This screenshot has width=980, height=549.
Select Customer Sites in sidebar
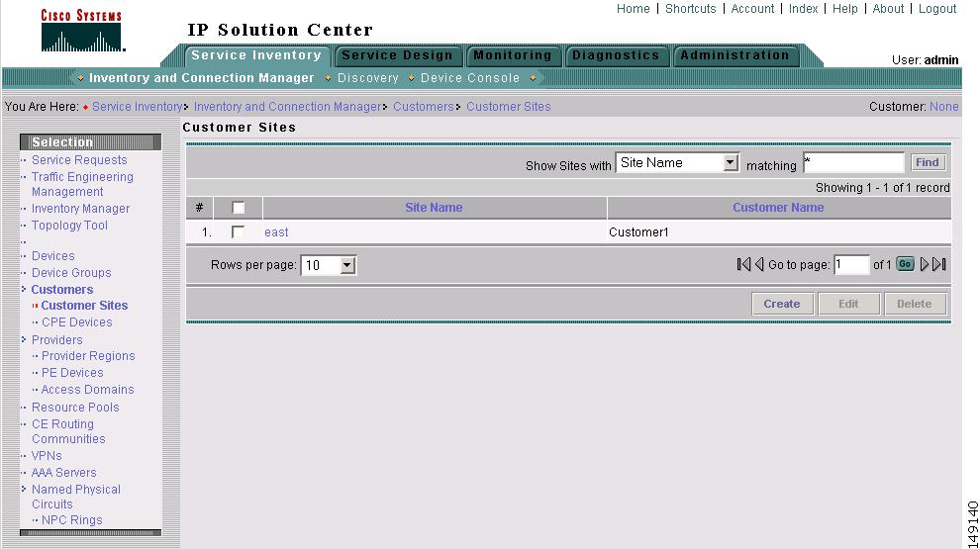tap(84, 306)
